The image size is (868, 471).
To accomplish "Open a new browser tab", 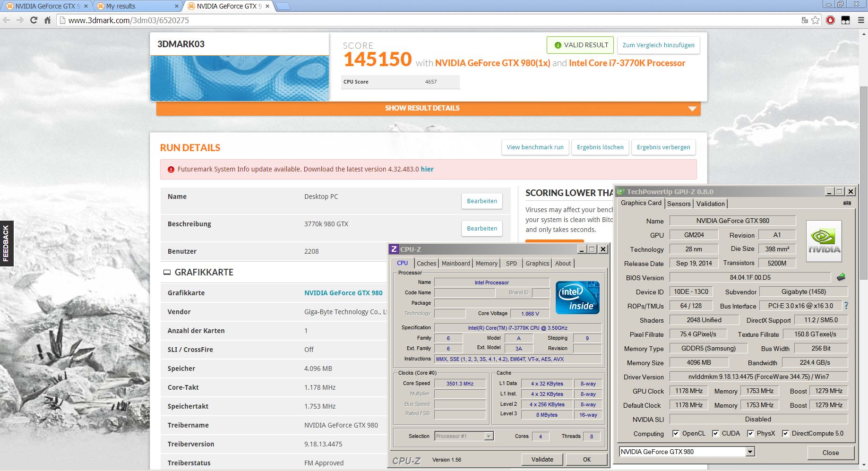I will (x=283, y=6).
